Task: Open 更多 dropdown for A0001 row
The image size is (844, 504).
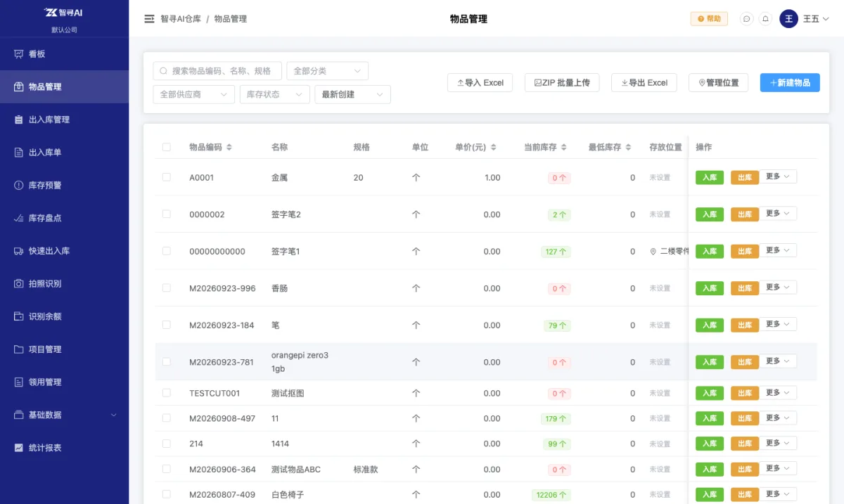Action: 778,176
